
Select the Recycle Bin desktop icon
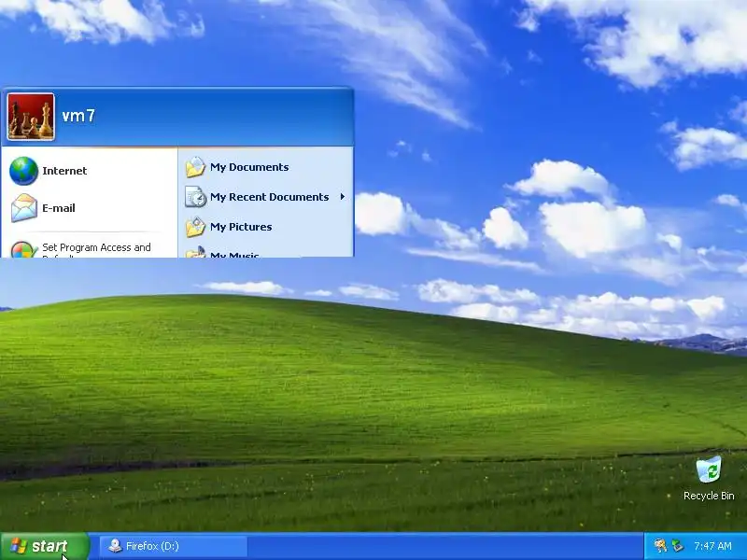pos(709,479)
